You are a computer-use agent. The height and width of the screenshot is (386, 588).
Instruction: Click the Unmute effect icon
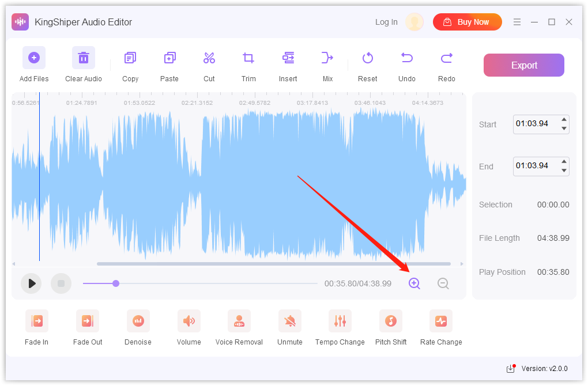[x=289, y=321]
